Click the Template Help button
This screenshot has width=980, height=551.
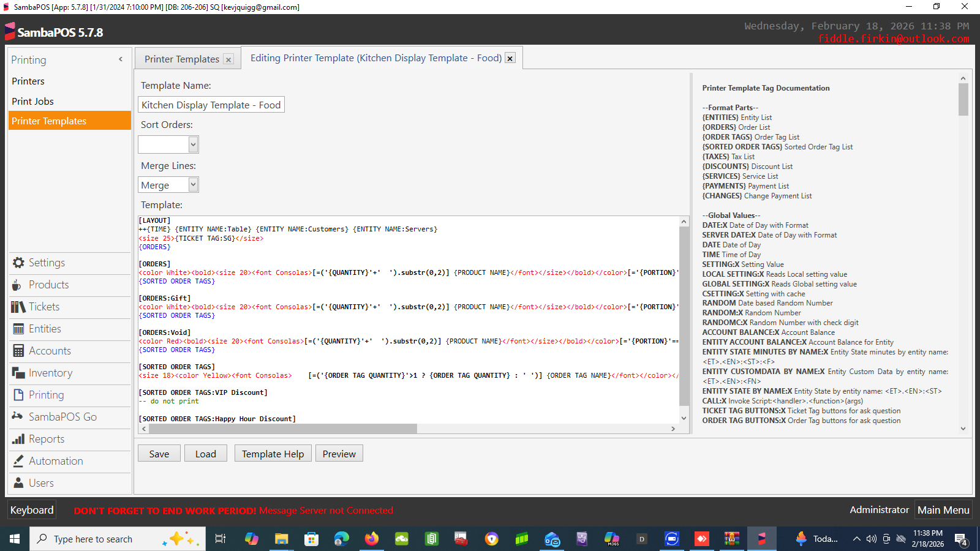(x=273, y=454)
